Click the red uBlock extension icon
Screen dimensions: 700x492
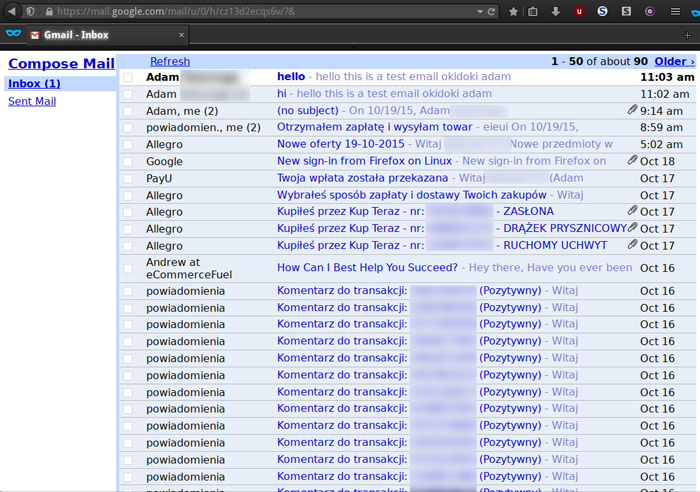(x=579, y=12)
